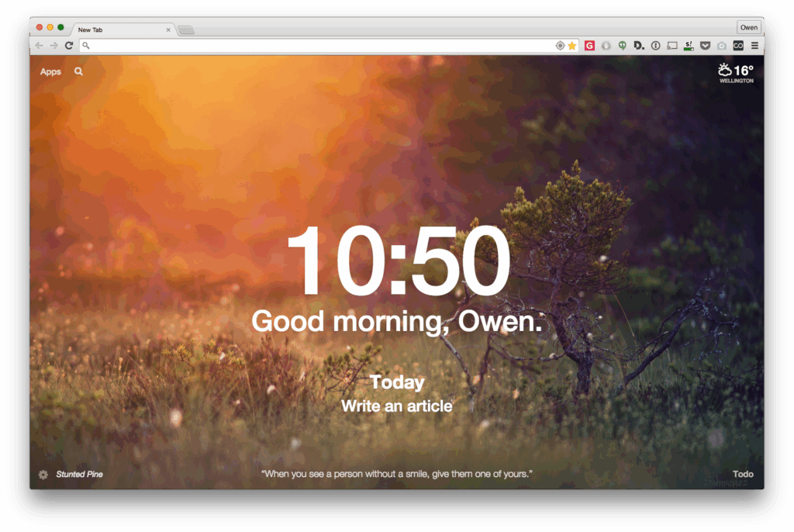Click the camera screenshot extension icon
This screenshot has width=794, height=532.
[722, 46]
